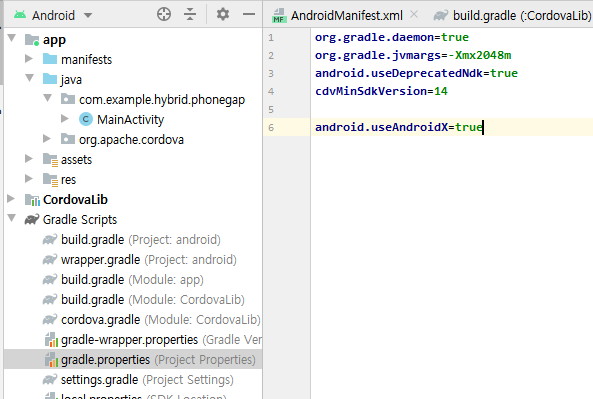This screenshot has height=399, width=593.
Task: Click wrapper.gradle elephant icon
Action: tap(50, 259)
